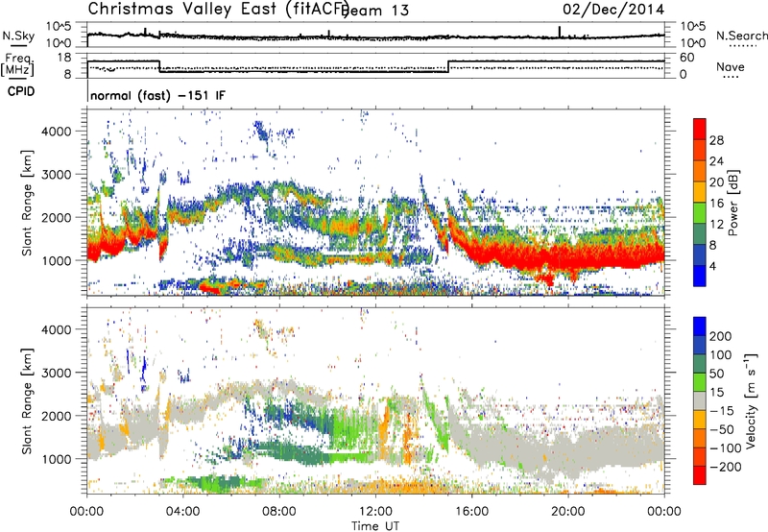The width and height of the screenshot is (768, 532).
Task: Click the 'N.Sky' legend label
Action: click(x=18, y=36)
